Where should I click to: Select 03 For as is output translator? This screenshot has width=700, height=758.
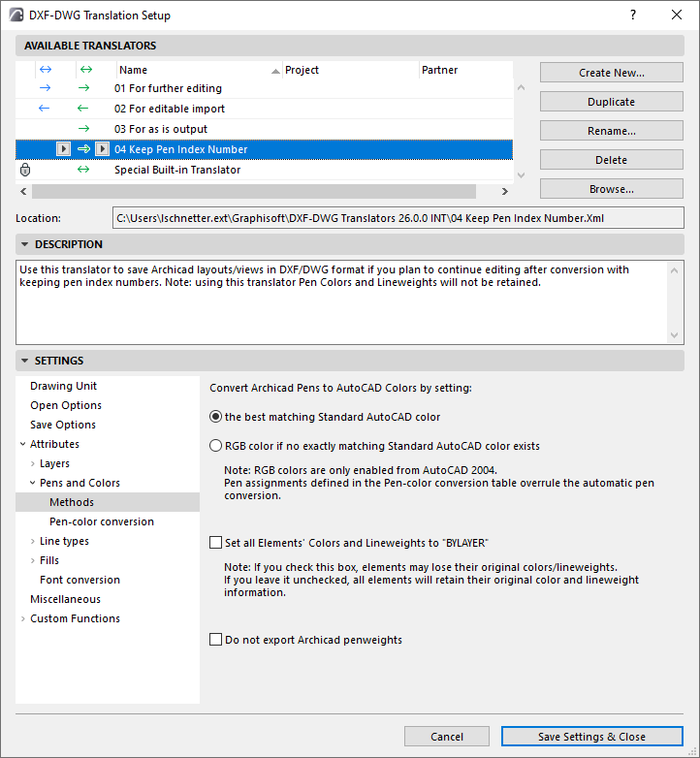pos(264,129)
